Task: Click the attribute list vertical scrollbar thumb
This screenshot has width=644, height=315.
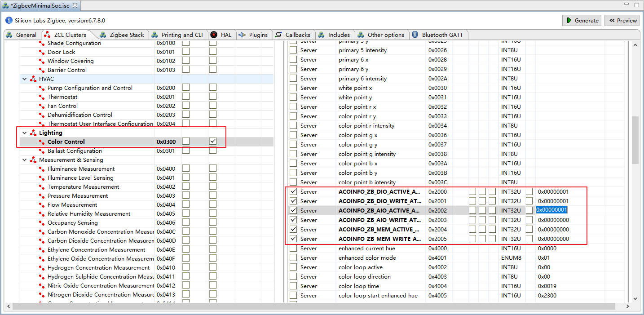Action: click(x=635, y=139)
